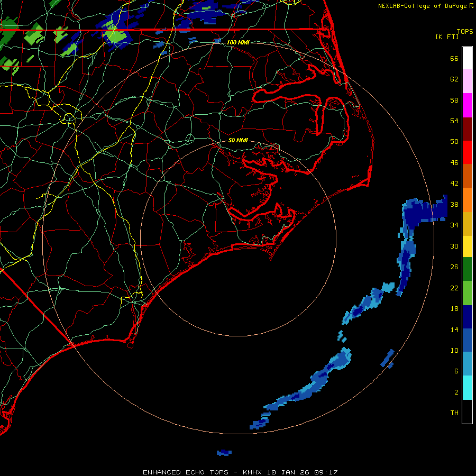Viewport: 476px width, 476px height.
Task: Pick the magenta color band in legend
Action: [x=467, y=105]
